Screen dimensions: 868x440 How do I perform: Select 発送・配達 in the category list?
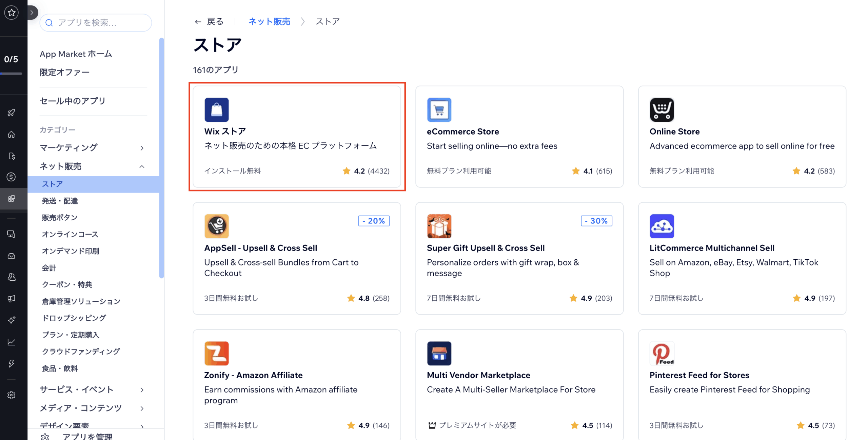click(60, 201)
